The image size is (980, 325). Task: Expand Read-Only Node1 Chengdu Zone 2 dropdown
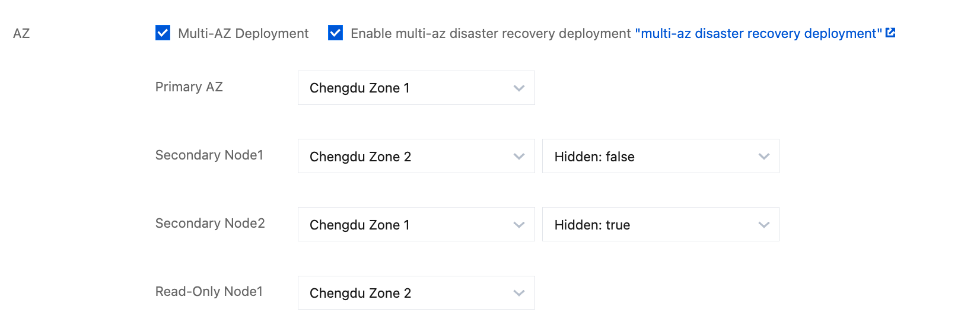click(x=416, y=292)
